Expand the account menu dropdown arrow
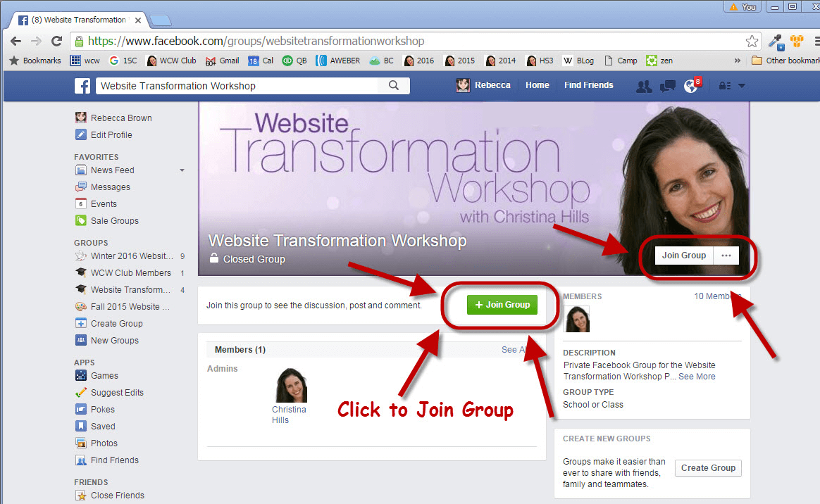 742,86
